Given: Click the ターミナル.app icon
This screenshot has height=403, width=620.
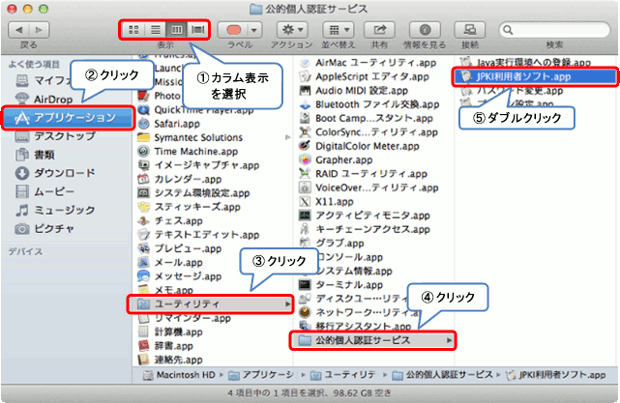Looking at the screenshot, I should click(x=305, y=285).
